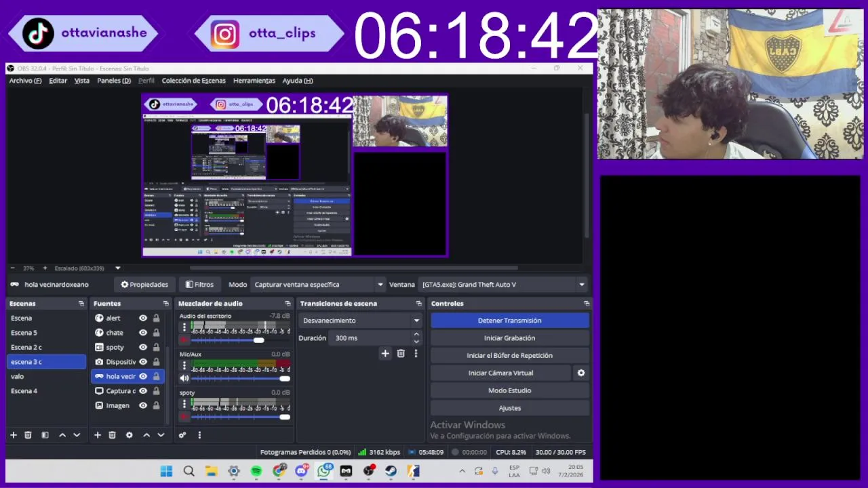868x488 pixels.
Task: Open Propiedades for selected source
Action: pos(144,285)
